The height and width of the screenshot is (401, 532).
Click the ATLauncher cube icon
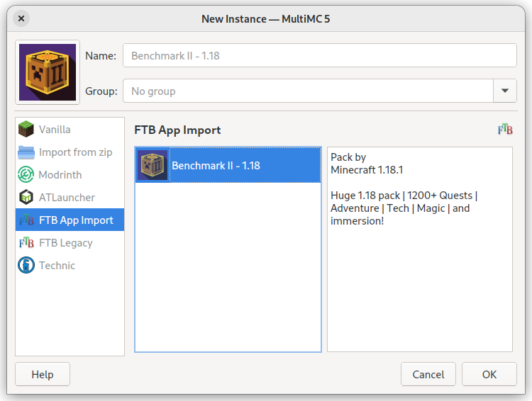26,197
